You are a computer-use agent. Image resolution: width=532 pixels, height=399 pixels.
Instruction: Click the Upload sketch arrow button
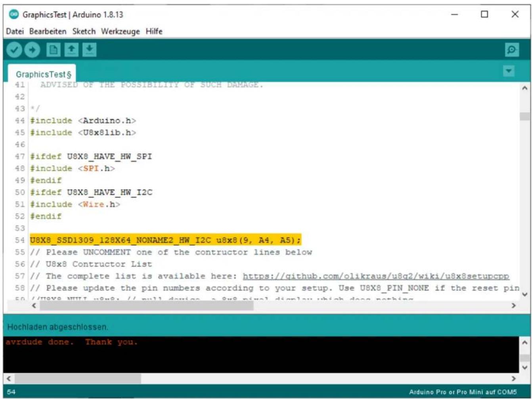32,50
